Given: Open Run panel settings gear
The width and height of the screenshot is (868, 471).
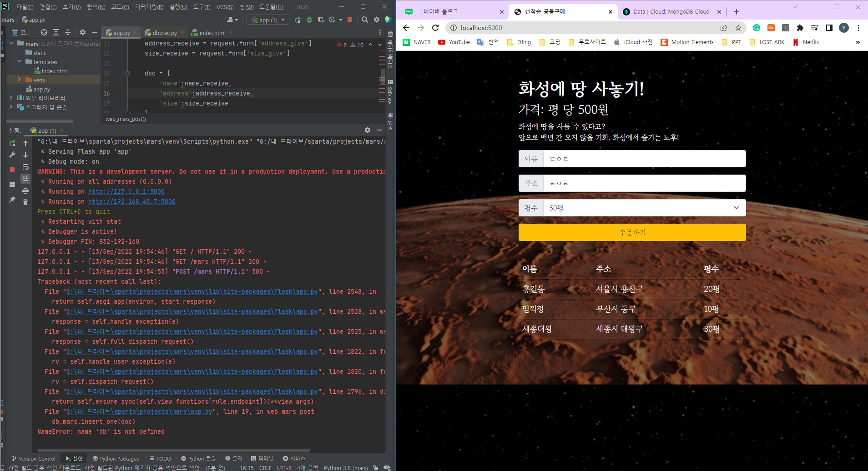Looking at the screenshot, I should click(368, 130).
